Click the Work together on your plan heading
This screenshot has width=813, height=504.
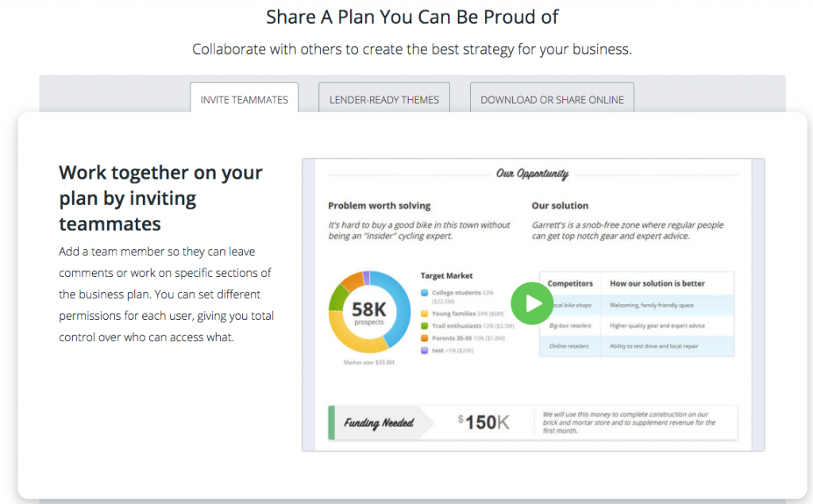(x=160, y=198)
